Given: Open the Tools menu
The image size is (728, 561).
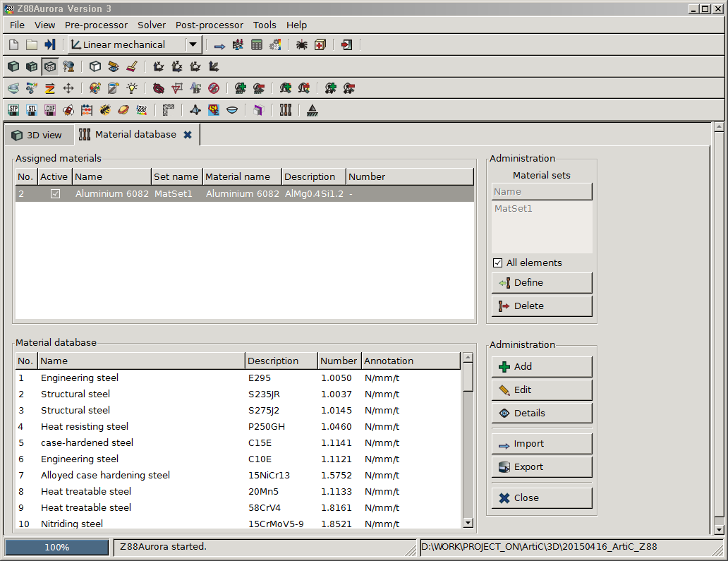Looking at the screenshot, I should tap(265, 25).
